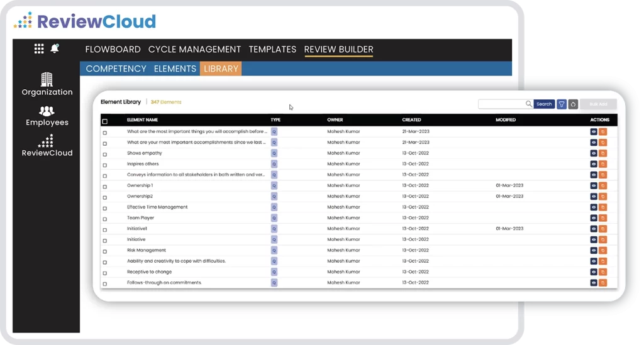
Task: Sort by ELEMENT NAME column header
Action: 142,120
